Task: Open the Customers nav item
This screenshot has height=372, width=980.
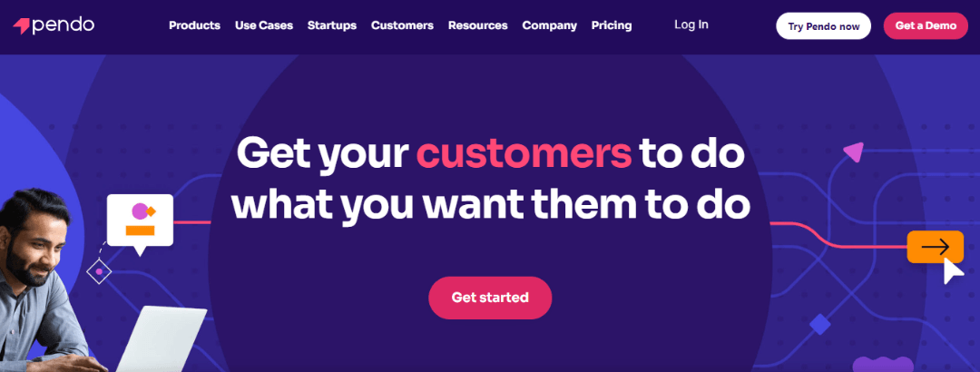Action: (x=402, y=25)
